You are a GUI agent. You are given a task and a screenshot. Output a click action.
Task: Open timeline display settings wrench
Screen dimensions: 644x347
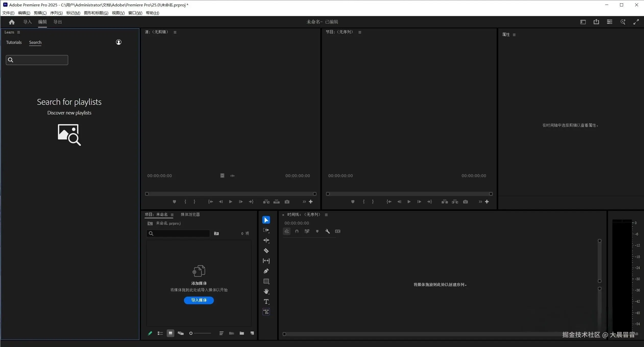(x=327, y=231)
